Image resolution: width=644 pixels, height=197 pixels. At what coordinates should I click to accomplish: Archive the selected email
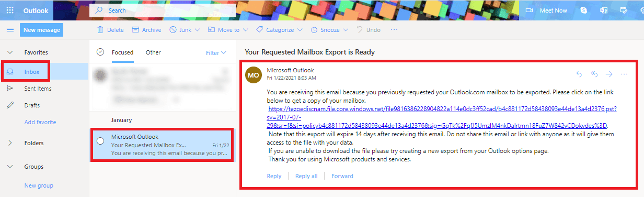pyautogui.click(x=146, y=30)
